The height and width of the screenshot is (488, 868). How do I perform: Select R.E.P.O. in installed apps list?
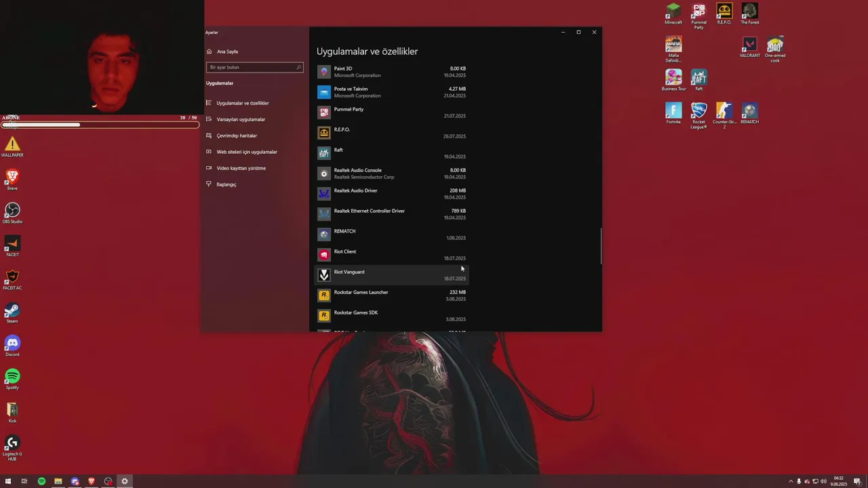tap(392, 133)
